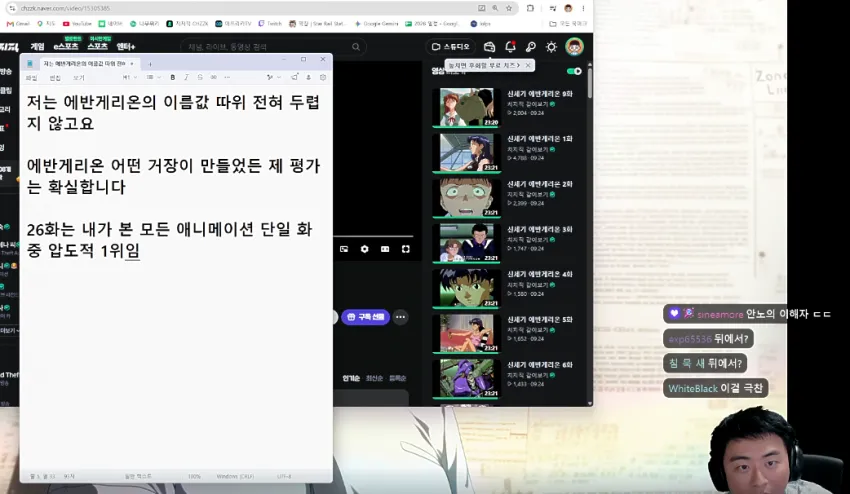Go to the 스포츠 tab in Chzzk

click(98, 47)
